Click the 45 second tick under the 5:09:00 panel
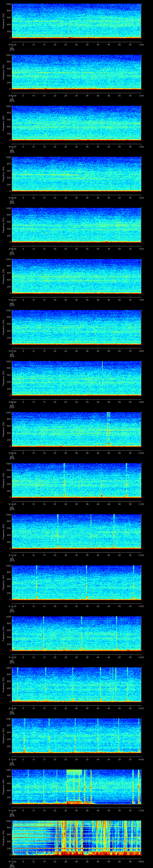 (109, 453)
